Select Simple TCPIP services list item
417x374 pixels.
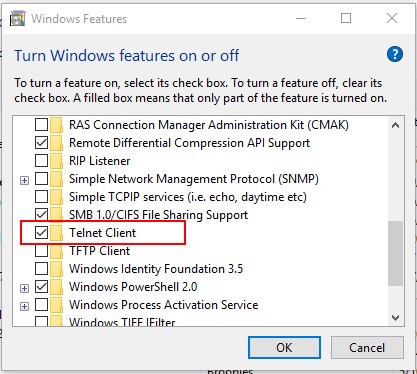pos(188,197)
